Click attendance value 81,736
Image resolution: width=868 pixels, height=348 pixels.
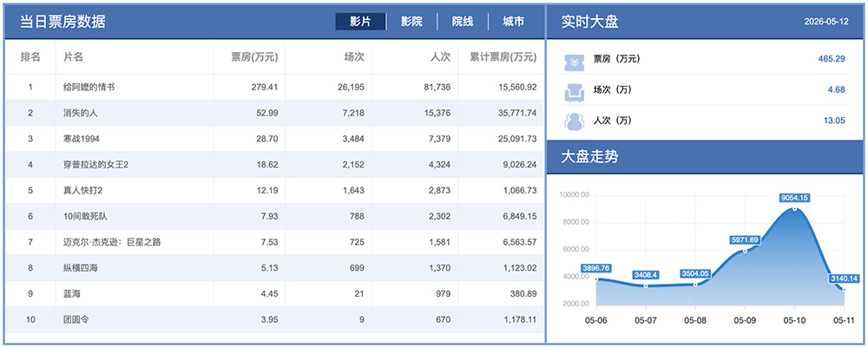pyautogui.click(x=437, y=88)
